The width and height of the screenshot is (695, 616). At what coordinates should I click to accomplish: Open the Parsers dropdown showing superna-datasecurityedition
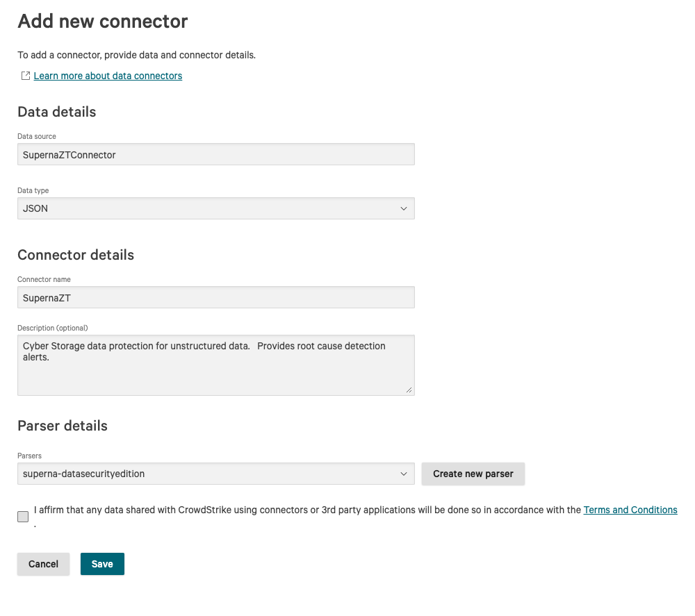208,474
